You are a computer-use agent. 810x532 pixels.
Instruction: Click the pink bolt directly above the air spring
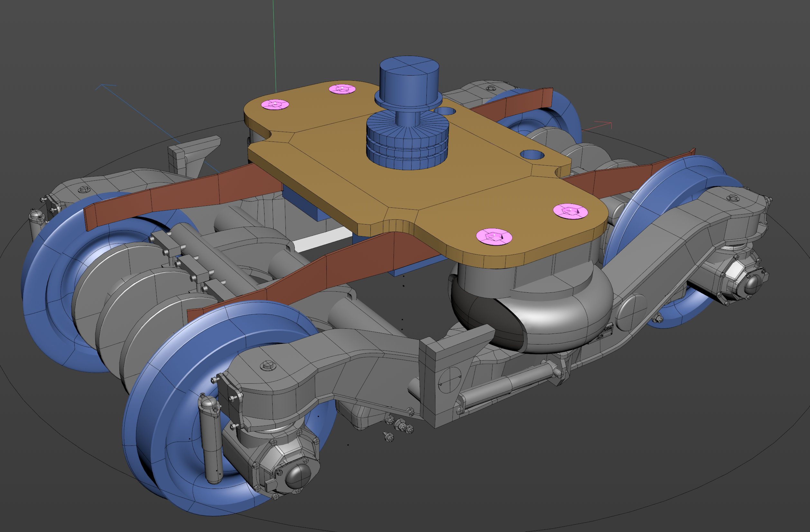[x=494, y=236]
